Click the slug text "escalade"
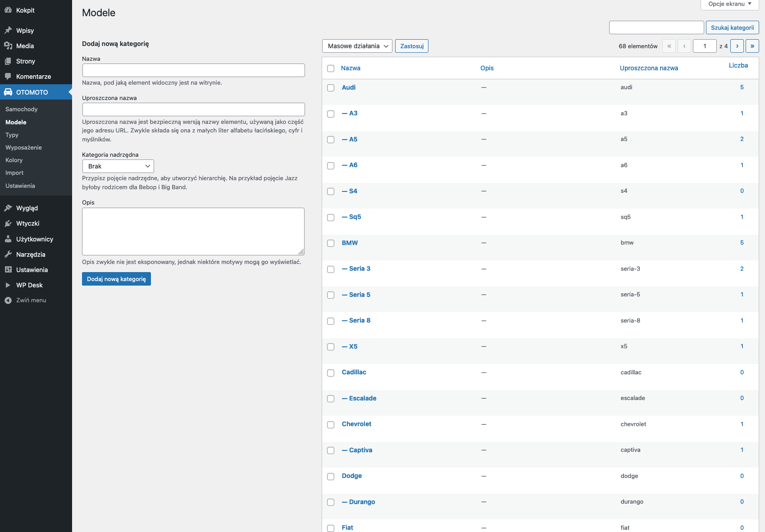765x532 pixels. coord(633,398)
